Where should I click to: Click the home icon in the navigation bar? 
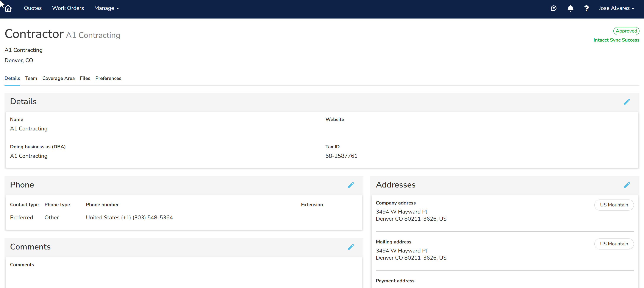click(x=8, y=8)
